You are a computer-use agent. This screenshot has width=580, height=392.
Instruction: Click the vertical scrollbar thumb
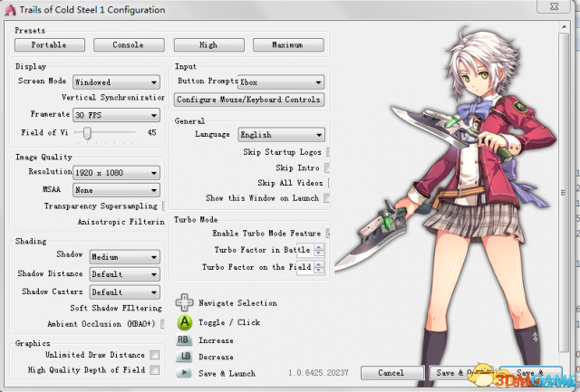coord(564,192)
